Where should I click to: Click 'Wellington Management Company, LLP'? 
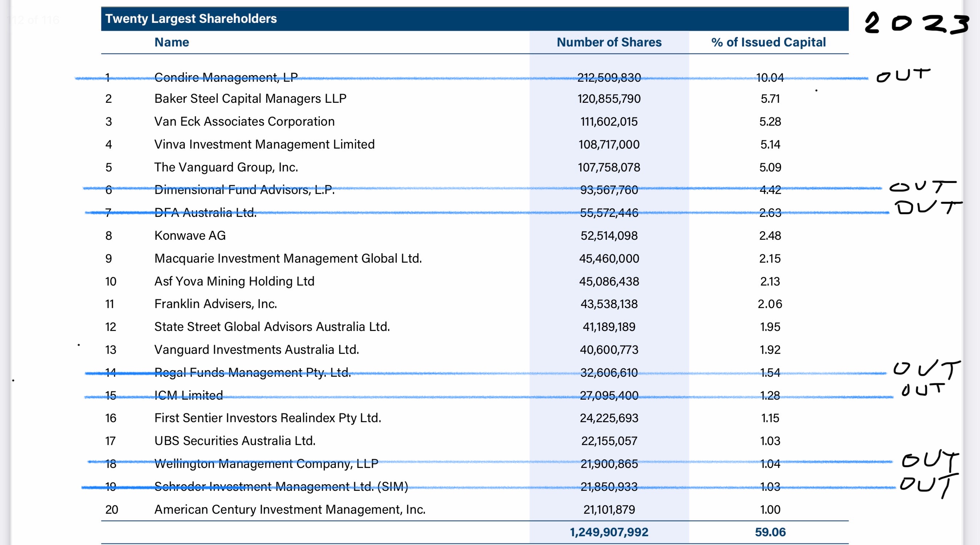click(266, 464)
